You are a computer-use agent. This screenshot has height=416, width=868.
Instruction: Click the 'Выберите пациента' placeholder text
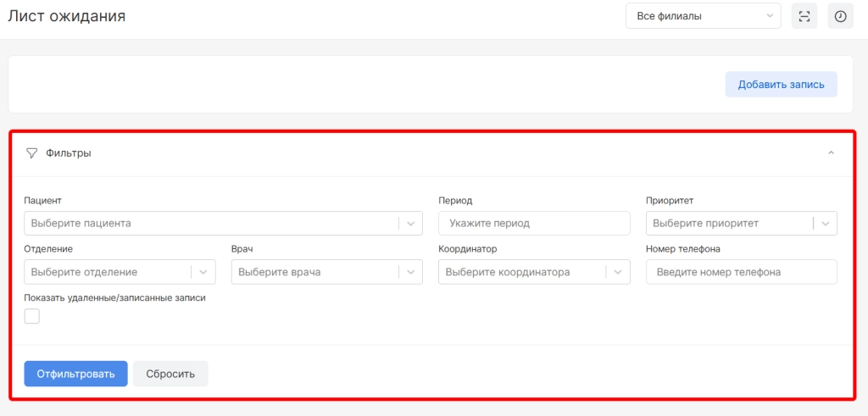click(81, 224)
